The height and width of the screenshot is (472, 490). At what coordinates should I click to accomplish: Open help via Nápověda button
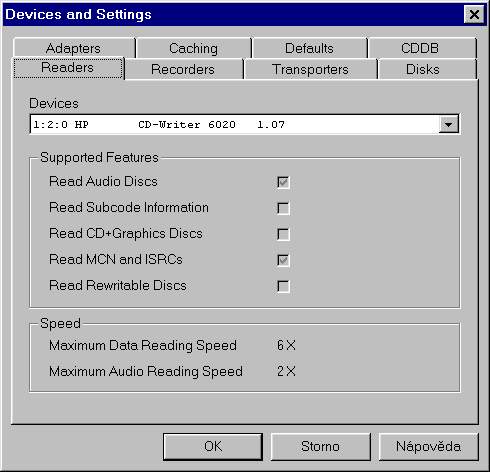tap(428, 447)
